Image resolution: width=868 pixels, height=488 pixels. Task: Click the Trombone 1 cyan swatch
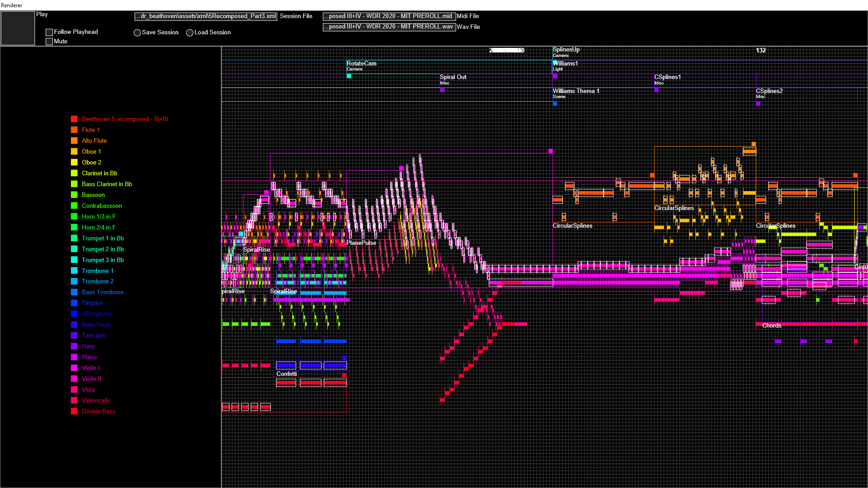[74, 271]
